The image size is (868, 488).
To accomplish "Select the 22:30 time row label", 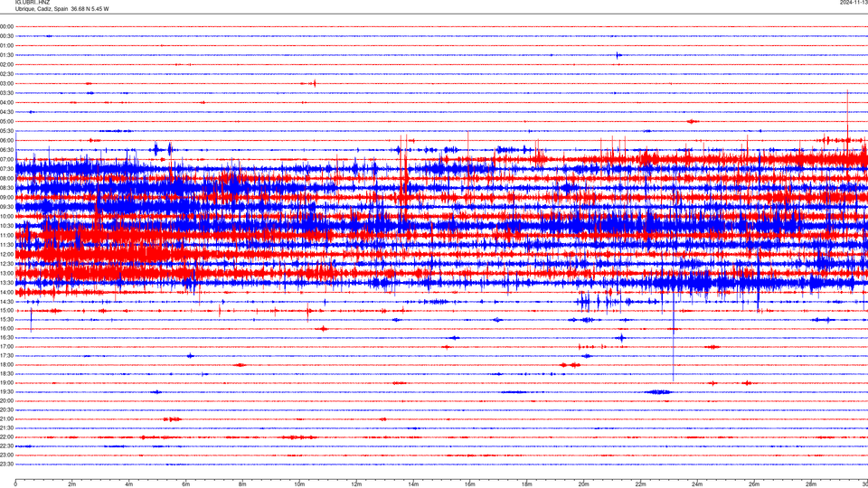I will click(6, 446).
